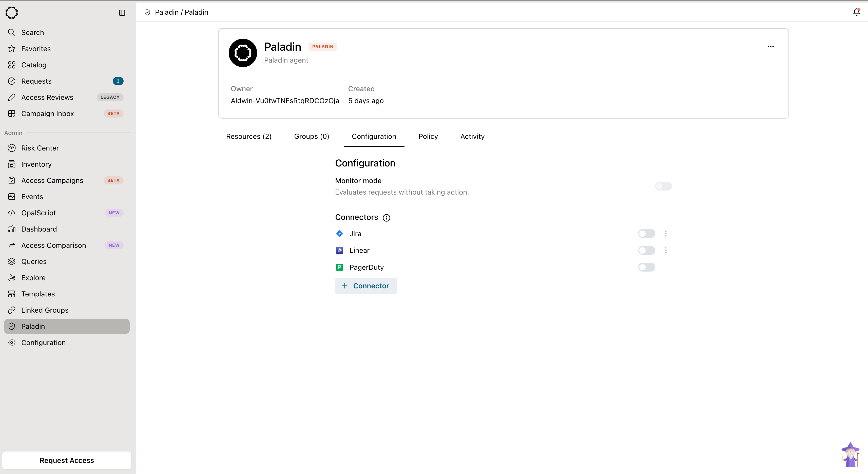Click the first Paladin breadcrumb link
868x474 pixels.
point(166,12)
